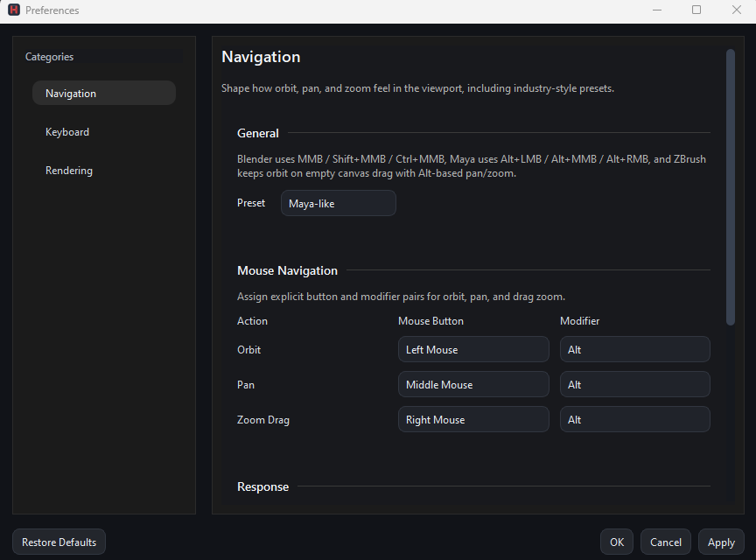Confirm preferences with the OK button
Screen dimensions: 756x560
[617, 542]
